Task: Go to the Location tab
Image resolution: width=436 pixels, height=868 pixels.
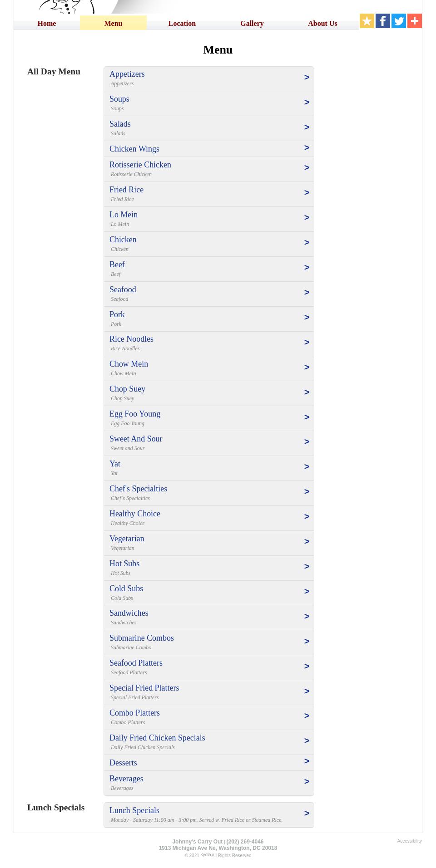Action: click(x=182, y=24)
